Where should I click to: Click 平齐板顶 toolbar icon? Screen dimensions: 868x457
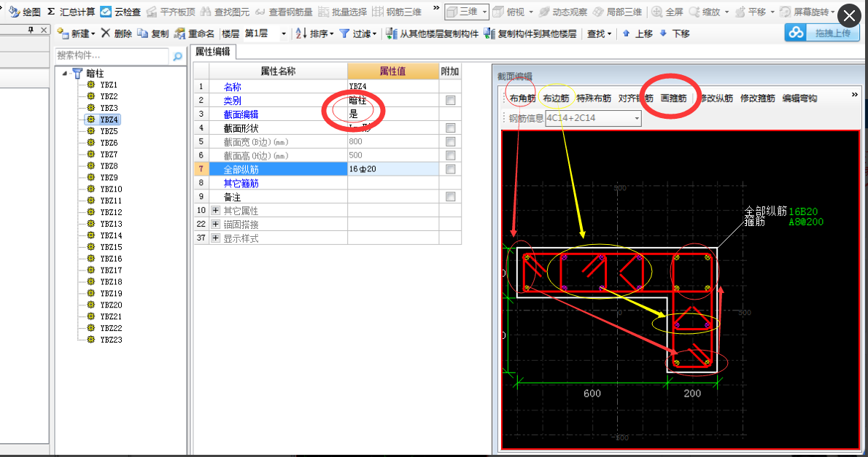click(152, 12)
